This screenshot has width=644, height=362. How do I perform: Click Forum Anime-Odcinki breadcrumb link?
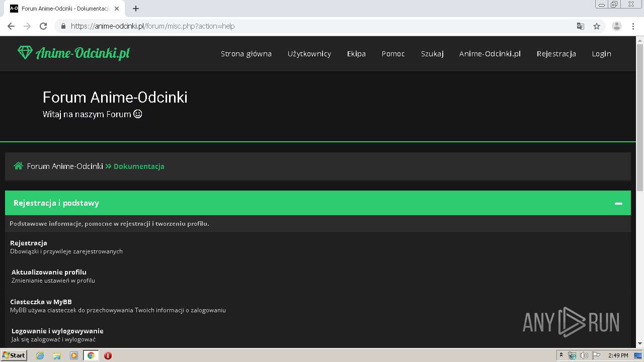[x=65, y=166]
